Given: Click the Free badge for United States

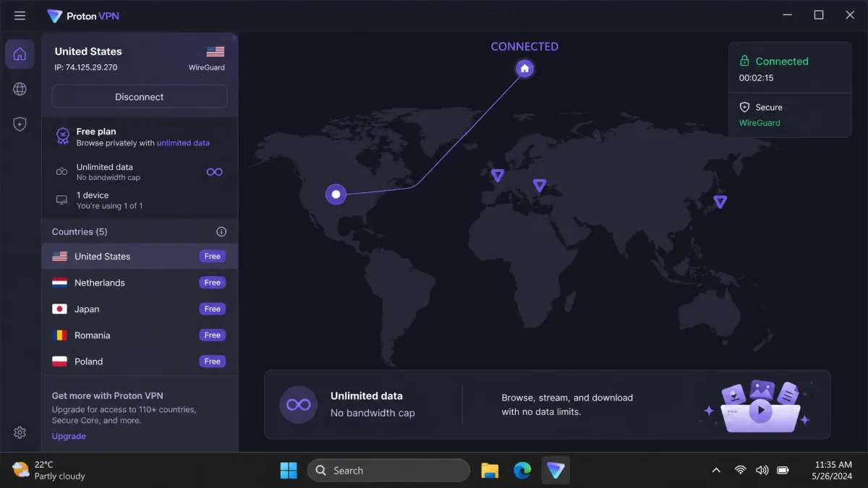Looking at the screenshot, I should point(213,257).
